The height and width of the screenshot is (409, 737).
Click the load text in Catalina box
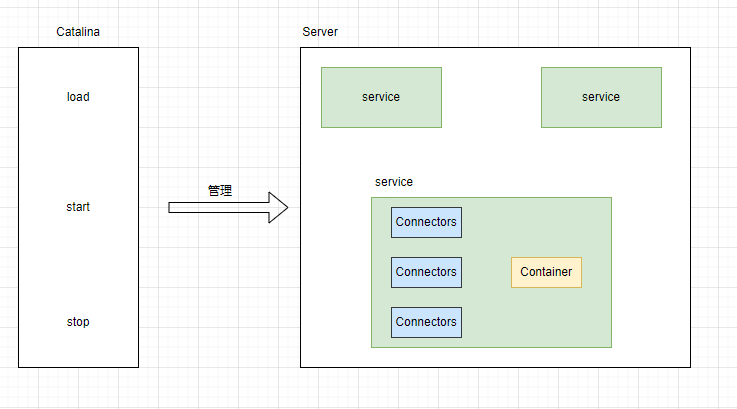78,97
